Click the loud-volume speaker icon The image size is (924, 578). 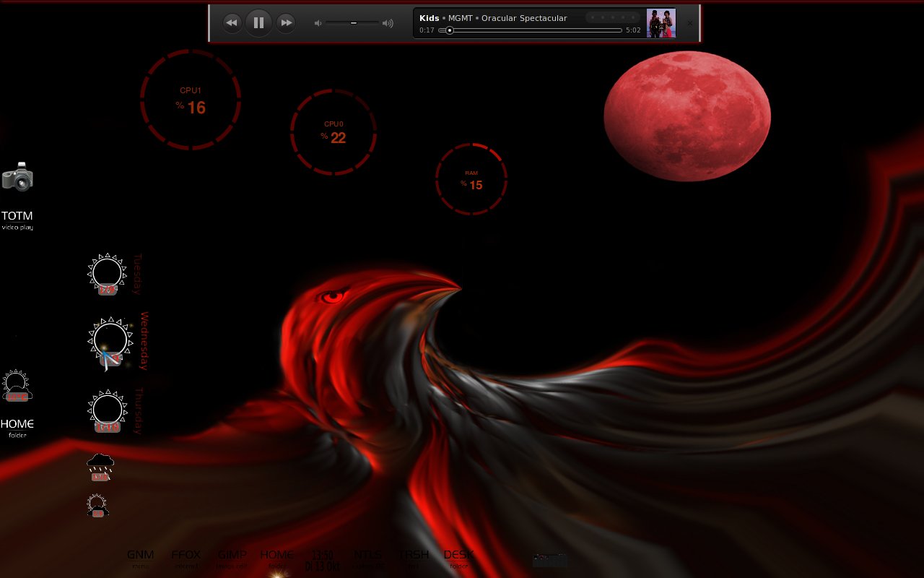[x=388, y=23]
